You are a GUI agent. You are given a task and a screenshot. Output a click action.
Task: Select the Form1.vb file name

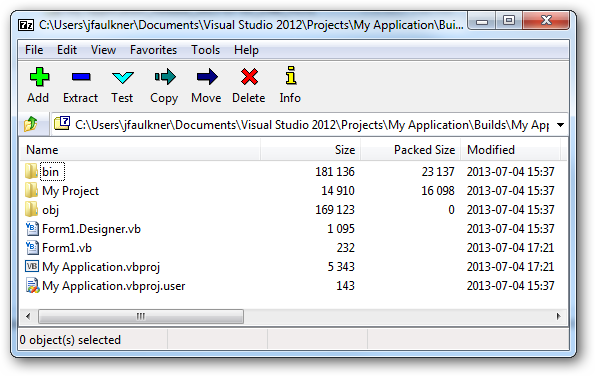pyautogui.click(x=67, y=248)
